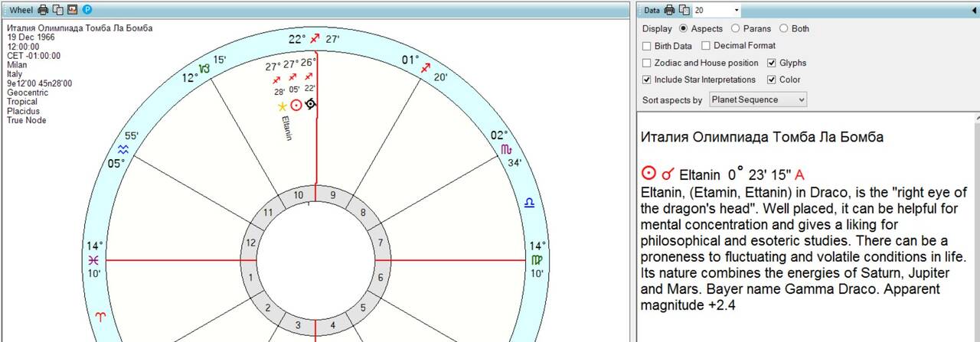The width and height of the screenshot is (980, 342).
Task: Click the Capricorn sign glyph on wheel rim
Action: [204, 69]
